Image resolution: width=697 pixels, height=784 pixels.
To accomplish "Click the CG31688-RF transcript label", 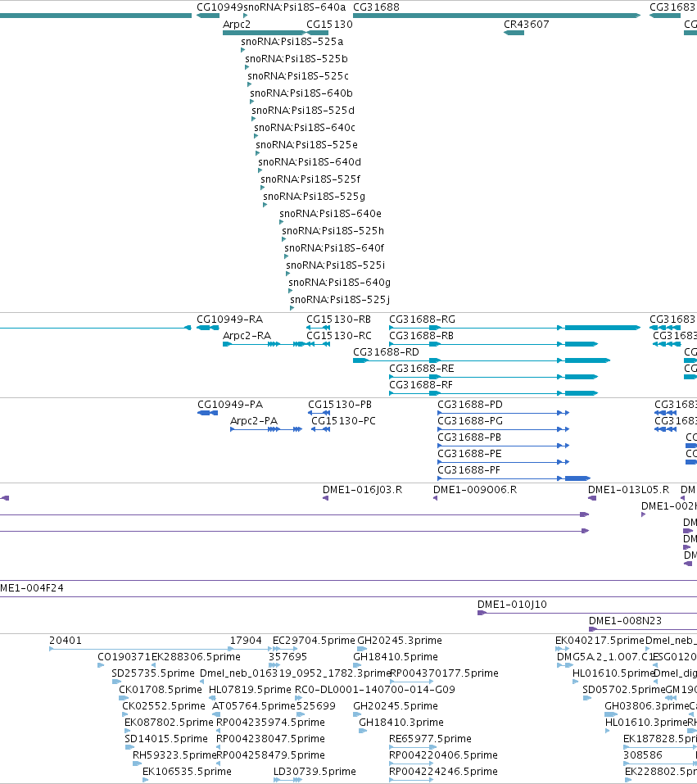I will pyautogui.click(x=421, y=384).
